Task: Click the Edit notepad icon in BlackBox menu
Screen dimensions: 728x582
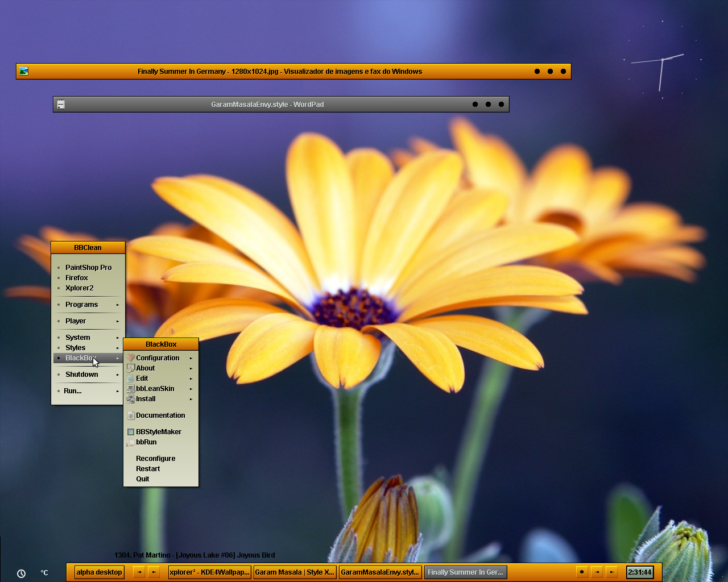Action: click(x=131, y=379)
